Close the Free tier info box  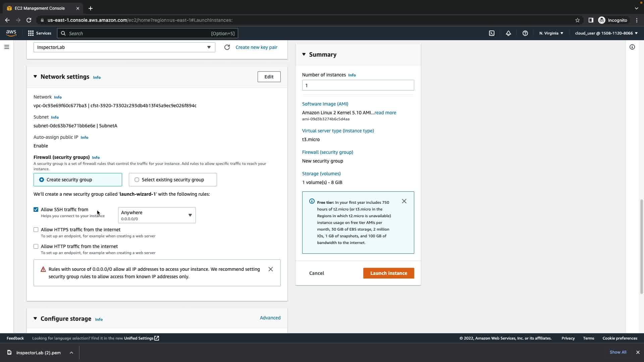point(404,201)
